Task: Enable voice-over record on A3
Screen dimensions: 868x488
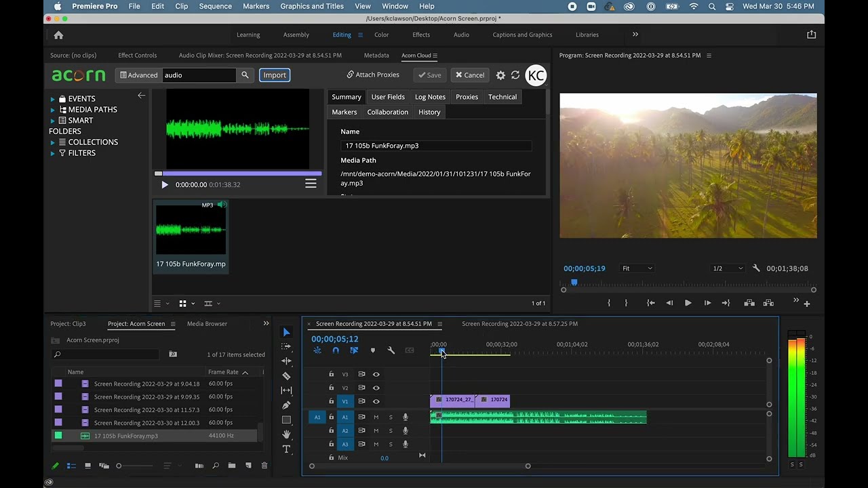Action: click(406, 444)
